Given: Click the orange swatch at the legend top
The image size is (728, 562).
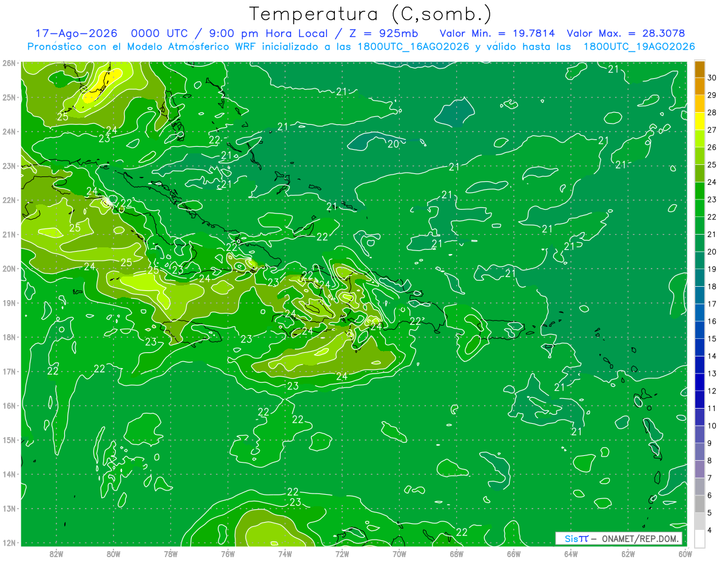Looking at the screenshot, I should click(x=699, y=69).
